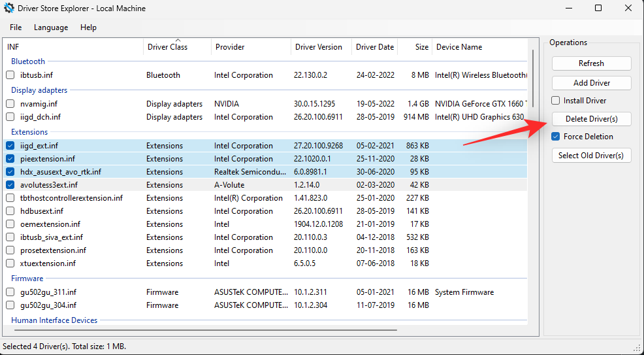Sort by the Driver Date column header
644x355 pixels.
[374, 47]
